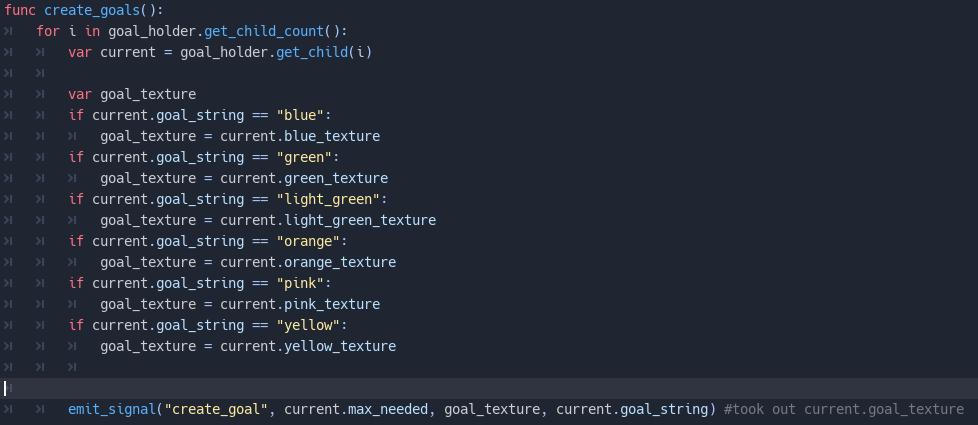Click the "orange" string literal

(308, 241)
